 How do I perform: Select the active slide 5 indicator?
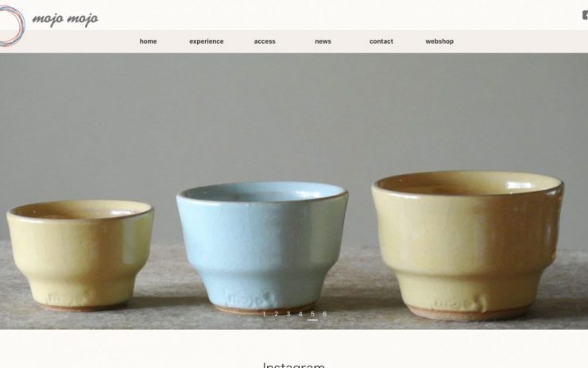[x=312, y=315]
